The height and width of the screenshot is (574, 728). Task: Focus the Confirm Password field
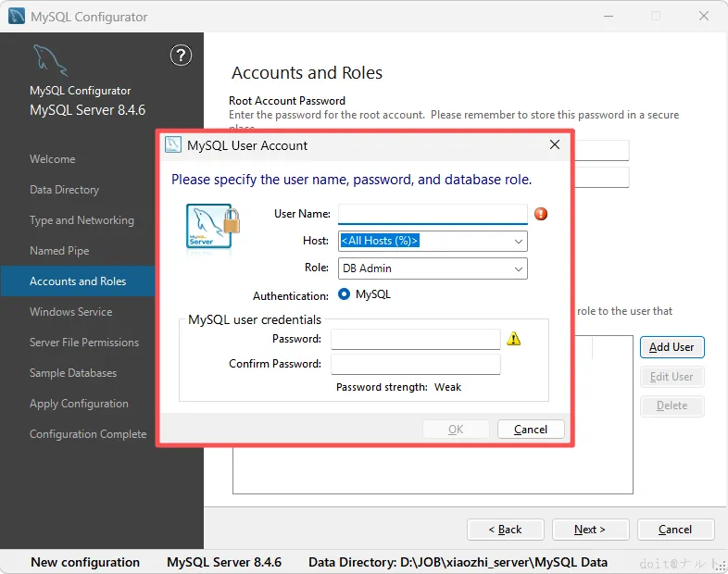click(415, 364)
